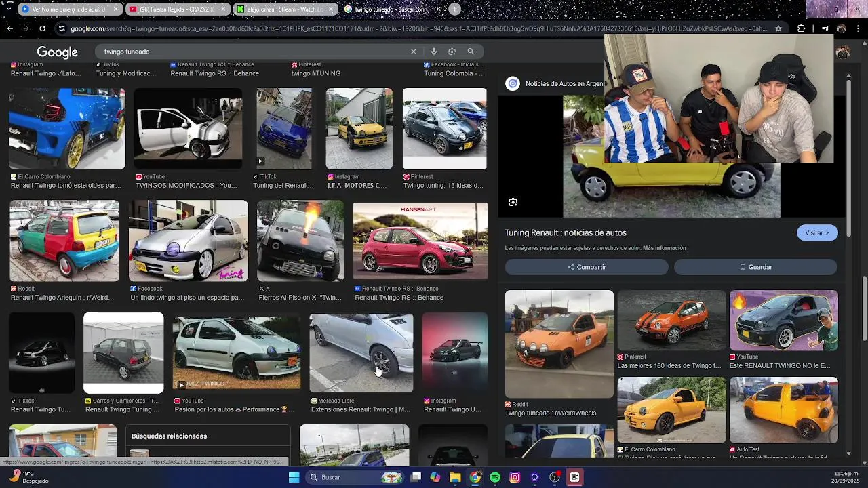868x488 pixels.
Task: Open CapCut from taskbar
Action: tap(574, 477)
